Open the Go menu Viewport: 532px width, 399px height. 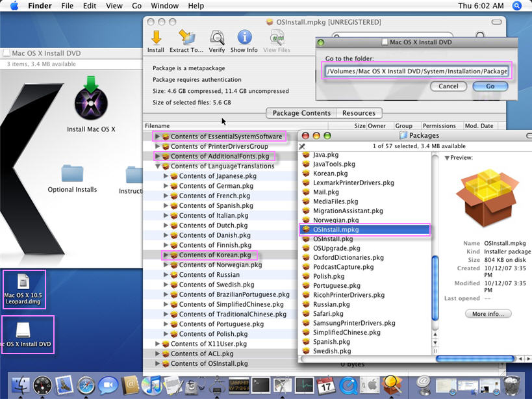click(136, 6)
